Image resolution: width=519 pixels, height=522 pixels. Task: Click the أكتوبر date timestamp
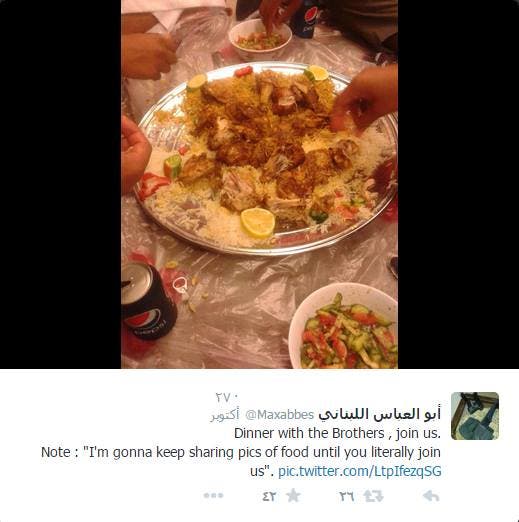click(x=225, y=415)
